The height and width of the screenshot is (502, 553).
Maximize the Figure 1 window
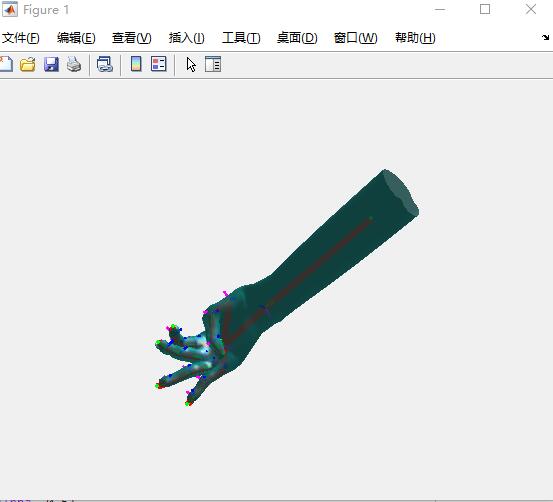point(485,9)
